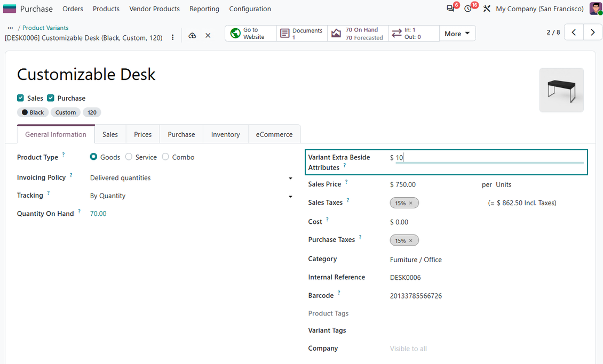Open the Tracking dropdown
Viewport: 603px width, 364px height.
tap(191, 196)
